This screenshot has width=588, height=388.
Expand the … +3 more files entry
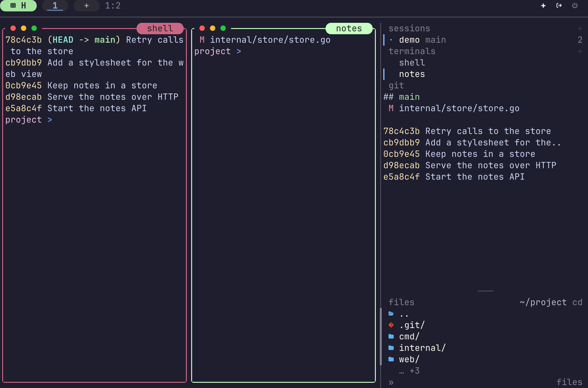click(409, 371)
